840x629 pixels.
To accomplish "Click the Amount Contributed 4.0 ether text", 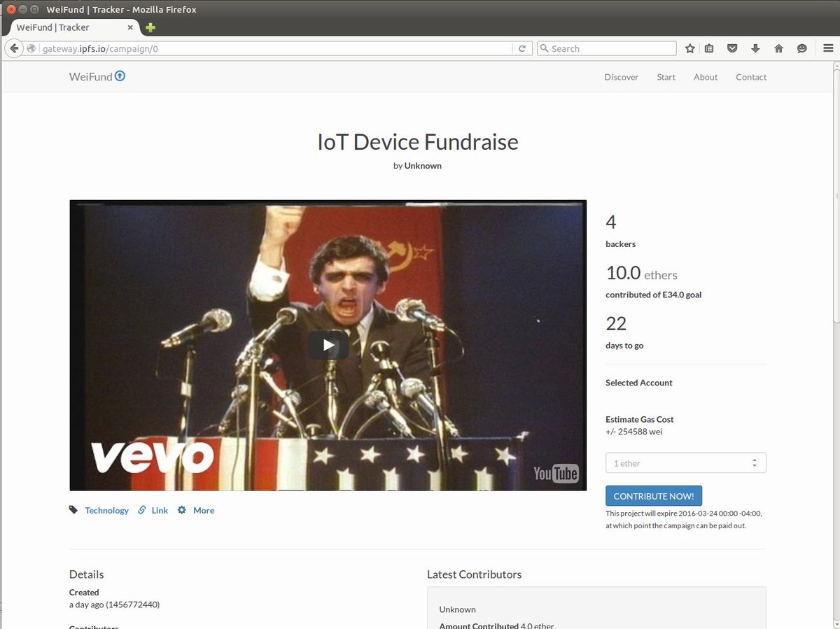I will [496, 626].
